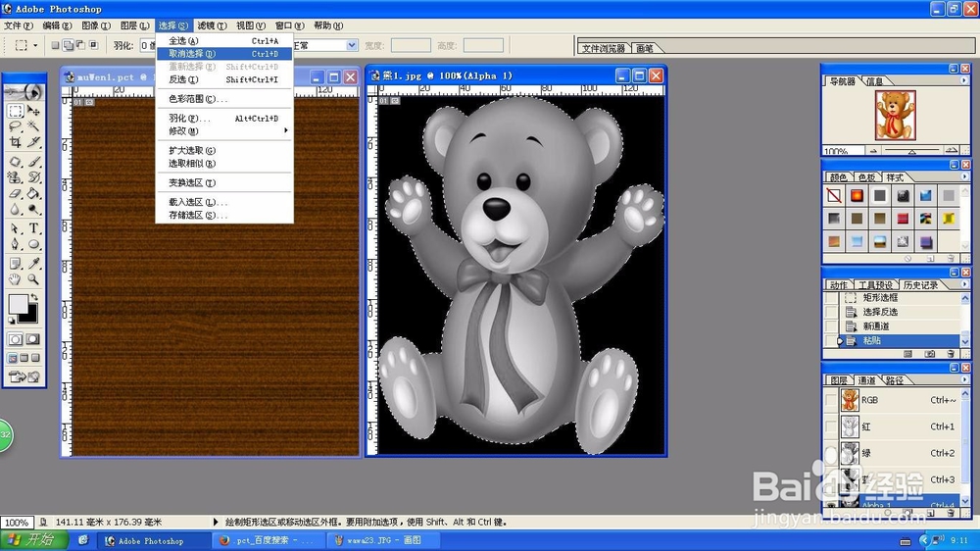Switch to the 图层 tab

pyautogui.click(x=839, y=380)
